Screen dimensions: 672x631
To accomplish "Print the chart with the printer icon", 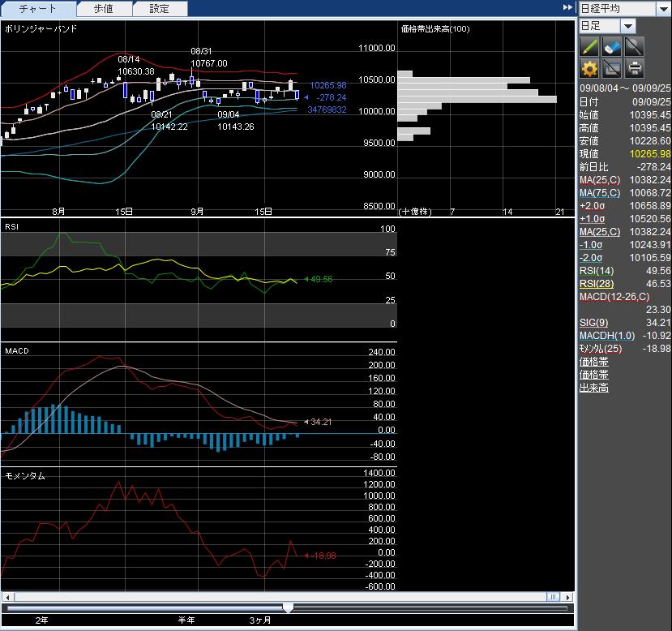I will click(x=635, y=69).
